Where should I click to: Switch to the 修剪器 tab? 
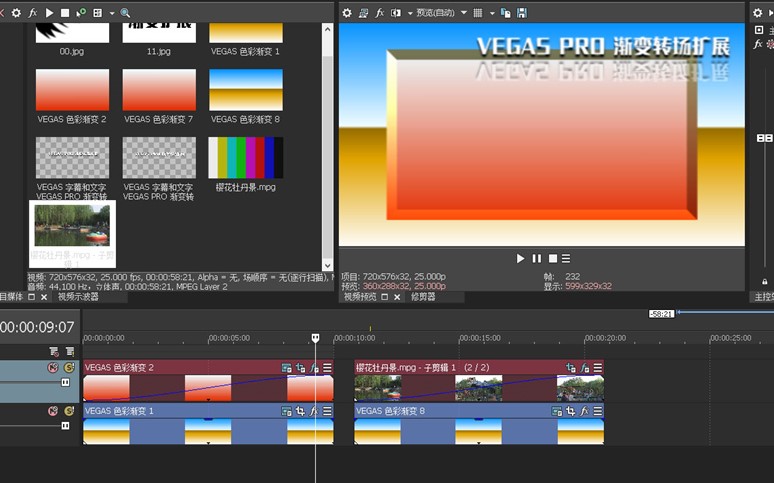click(424, 297)
